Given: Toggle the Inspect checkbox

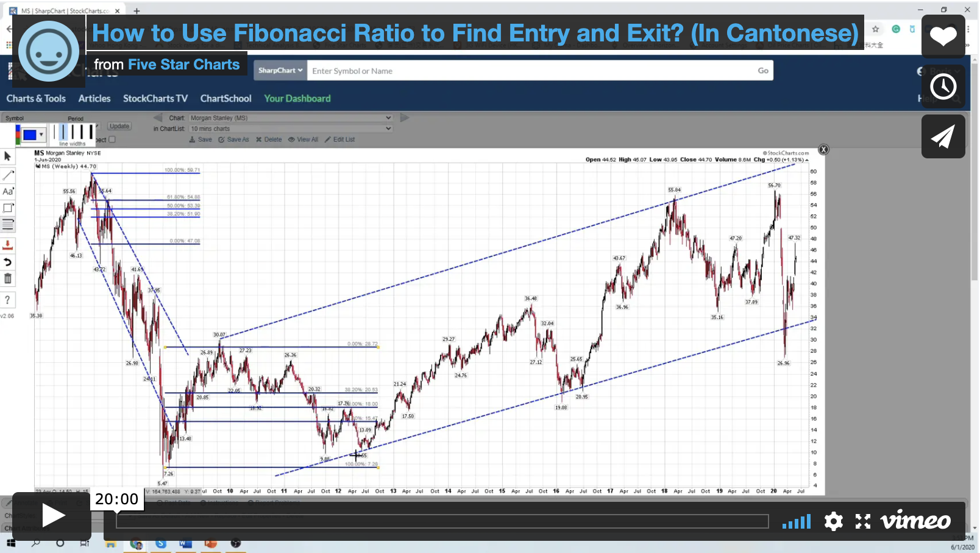Looking at the screenshot, I should [112, 139].
